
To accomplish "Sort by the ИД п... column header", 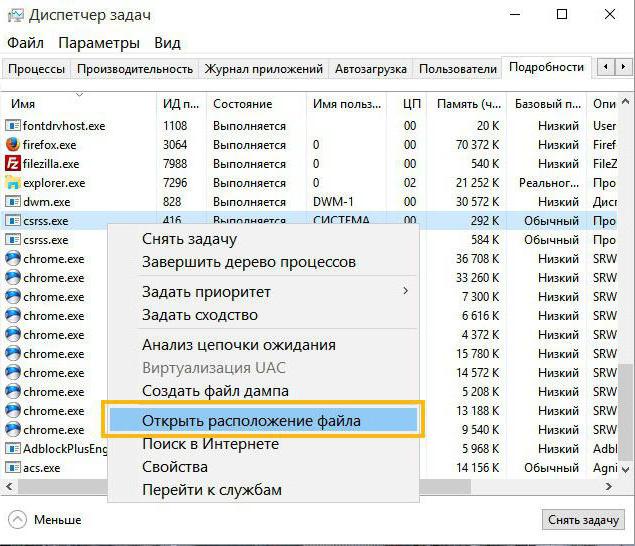I will point(181,104).
